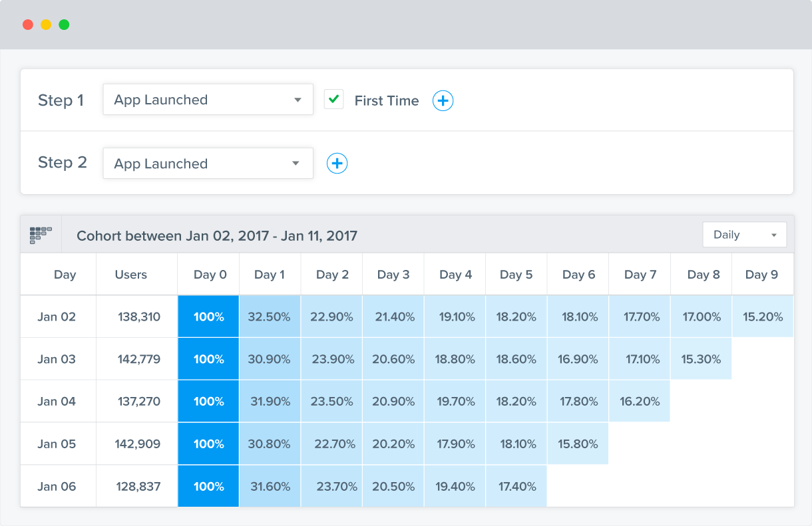This screenshot has height=526, width=812.
Task: Select the Day 9 column header
Action: click(762, 275)
